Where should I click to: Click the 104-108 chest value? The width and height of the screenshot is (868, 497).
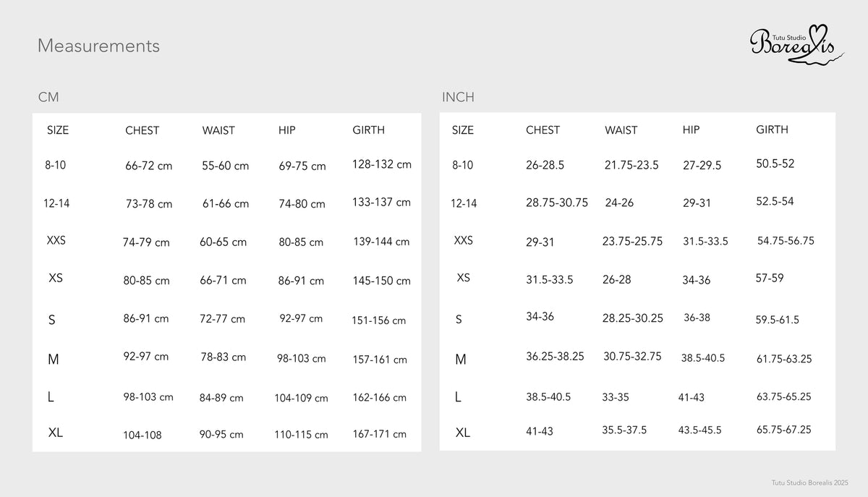(142, 436)
